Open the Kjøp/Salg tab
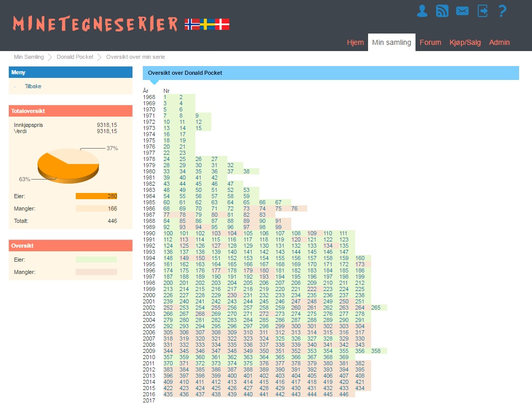Screen dimensions: 532x420 click(x=465, y=42)
